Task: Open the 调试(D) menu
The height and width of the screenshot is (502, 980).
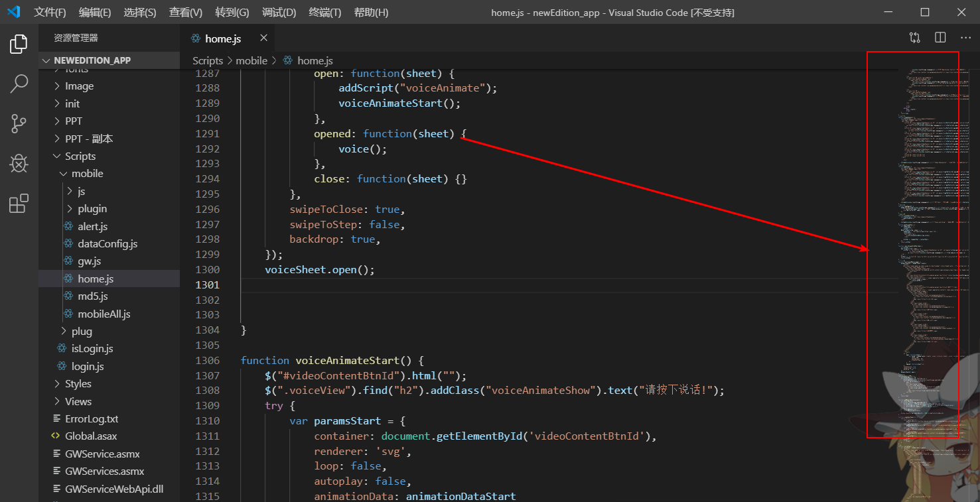Action: pyautogui.click(x=279, y=13)
